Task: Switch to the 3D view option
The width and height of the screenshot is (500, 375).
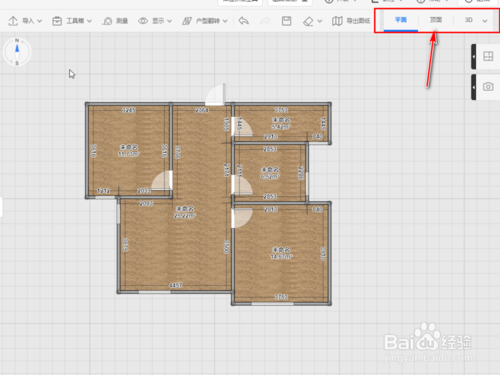Action: pyautogui.click(x=469, y=20)
